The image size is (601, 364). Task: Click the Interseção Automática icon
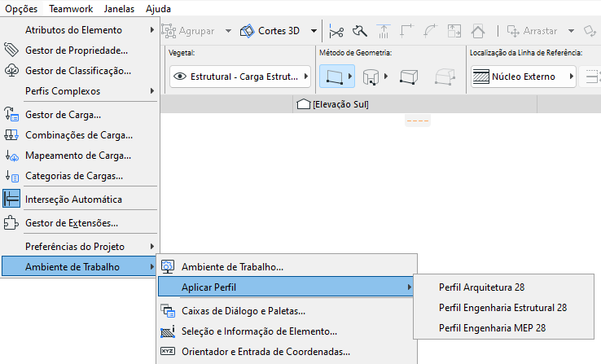click(x=11, y=199)
